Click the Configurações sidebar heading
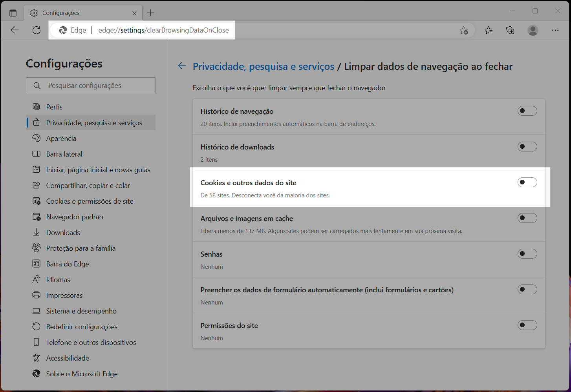The image size is (571, 392). [x=64, y=64]
